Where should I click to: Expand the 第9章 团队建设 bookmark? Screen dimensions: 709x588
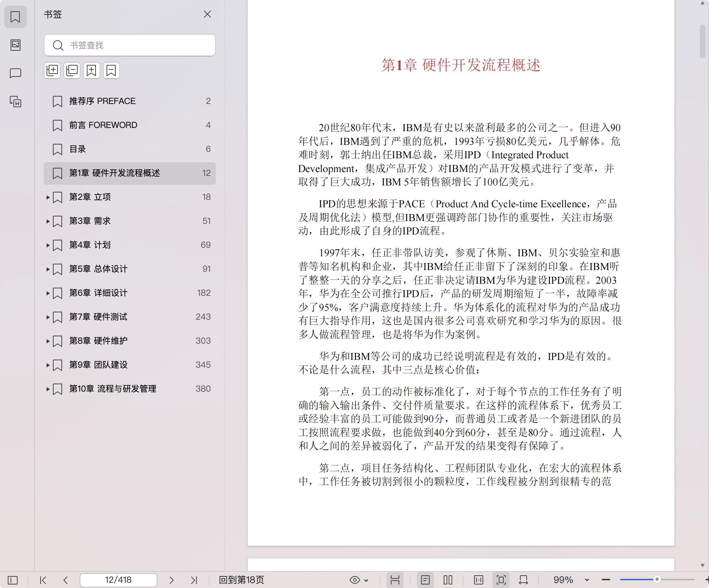pyautogui.click(x=48, y=365)
